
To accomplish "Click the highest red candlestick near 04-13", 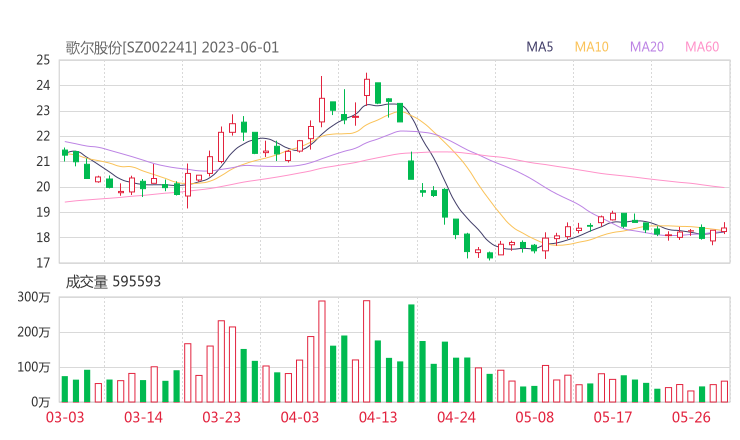I will [x=367, y=87].
